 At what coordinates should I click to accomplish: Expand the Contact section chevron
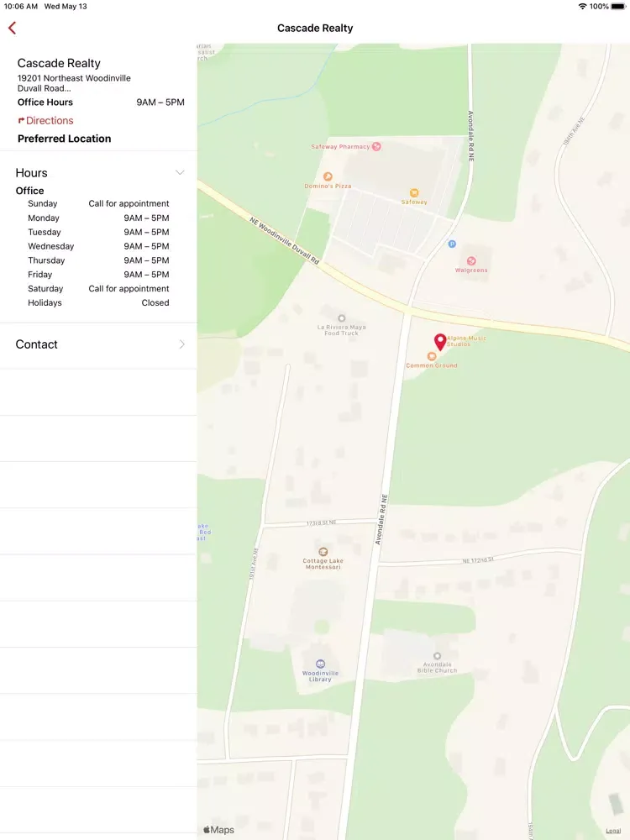[x=181, y=344]
